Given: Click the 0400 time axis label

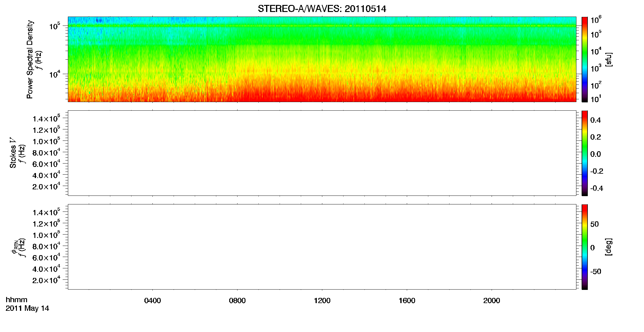Looking at the screenshot, I should [153, 301].
